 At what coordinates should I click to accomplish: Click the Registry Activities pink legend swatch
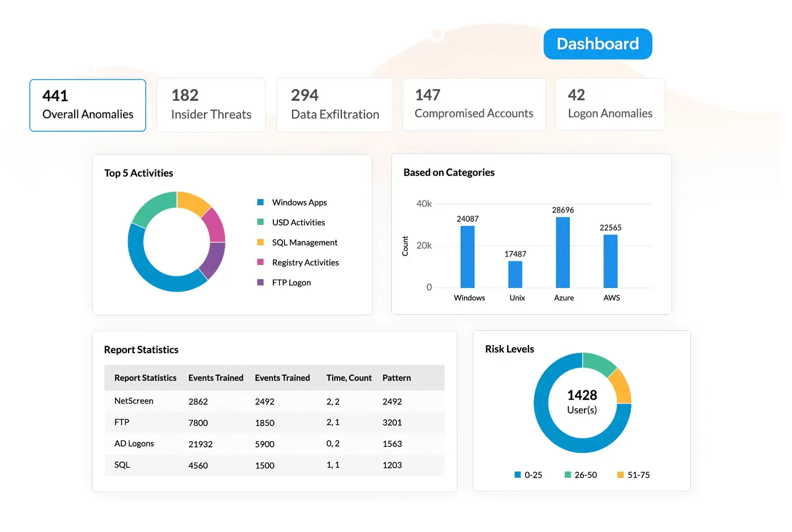click(x=261, y=262)
